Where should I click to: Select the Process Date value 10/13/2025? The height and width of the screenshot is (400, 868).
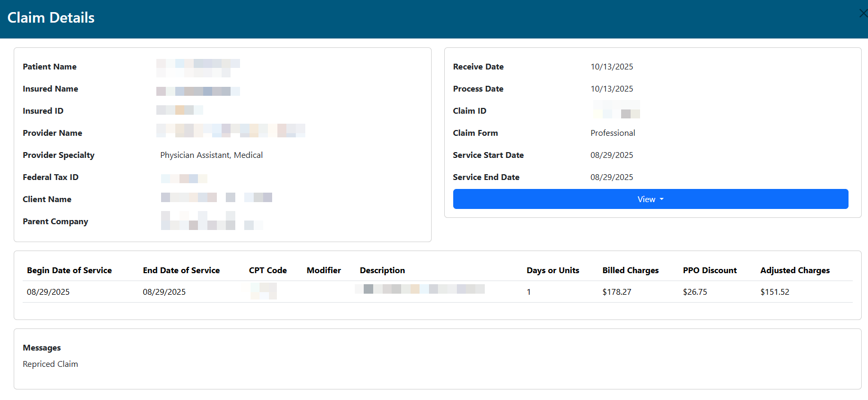612,89
